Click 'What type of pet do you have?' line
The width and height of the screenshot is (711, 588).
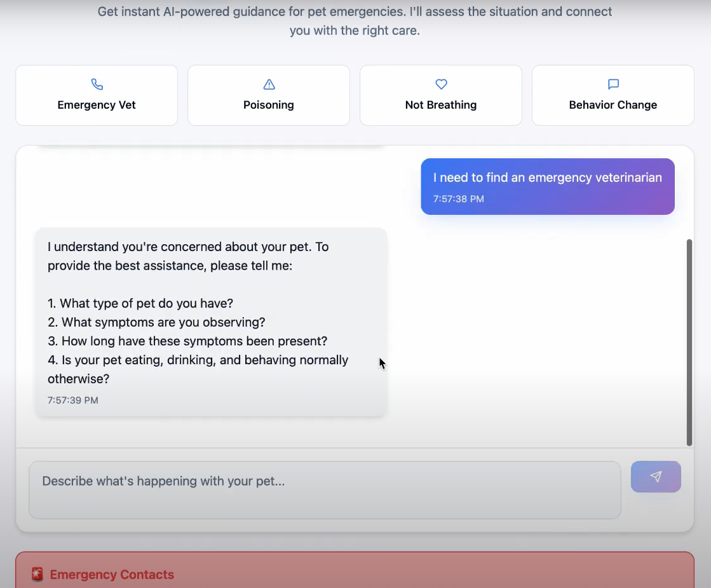(x=140, y=303)
